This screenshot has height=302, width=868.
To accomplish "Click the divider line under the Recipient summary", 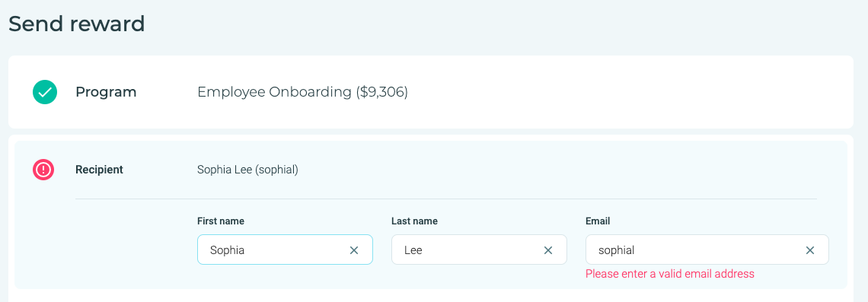I will click(446, 199).
